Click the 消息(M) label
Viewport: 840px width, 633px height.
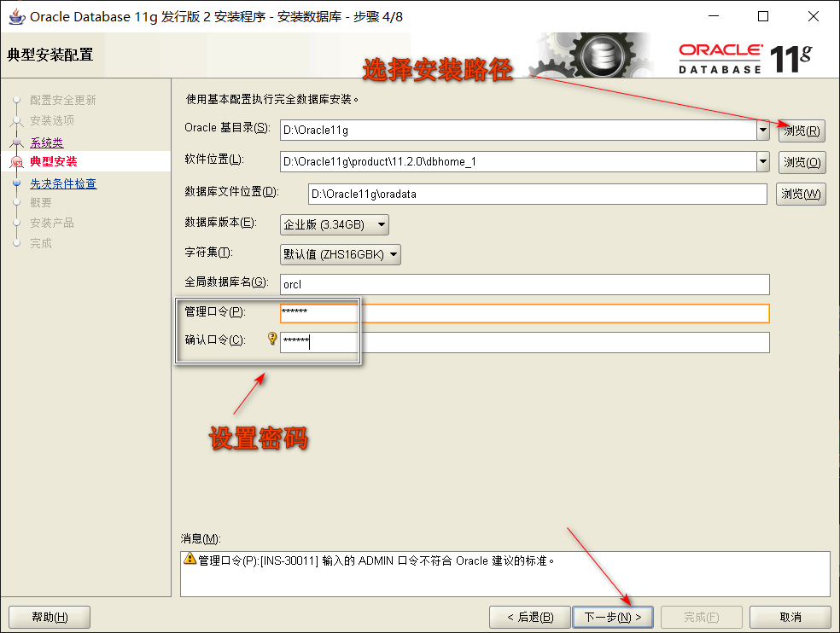pos(201,538)
